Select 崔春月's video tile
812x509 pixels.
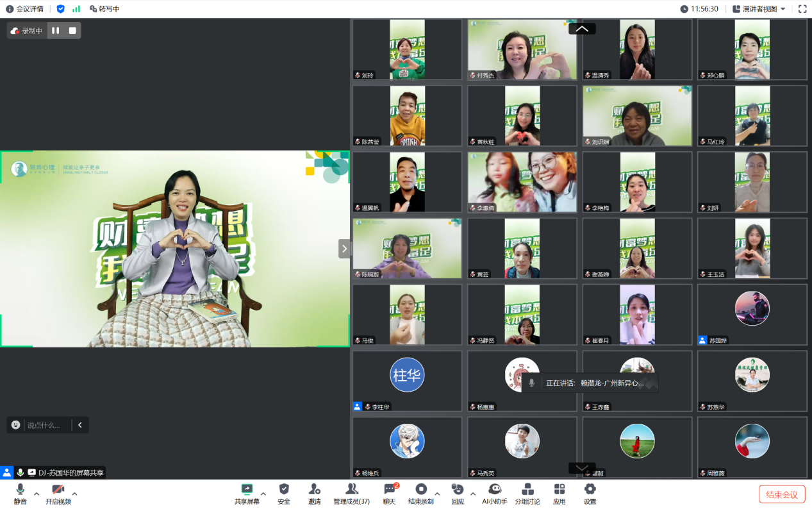(x=637, y=315)
